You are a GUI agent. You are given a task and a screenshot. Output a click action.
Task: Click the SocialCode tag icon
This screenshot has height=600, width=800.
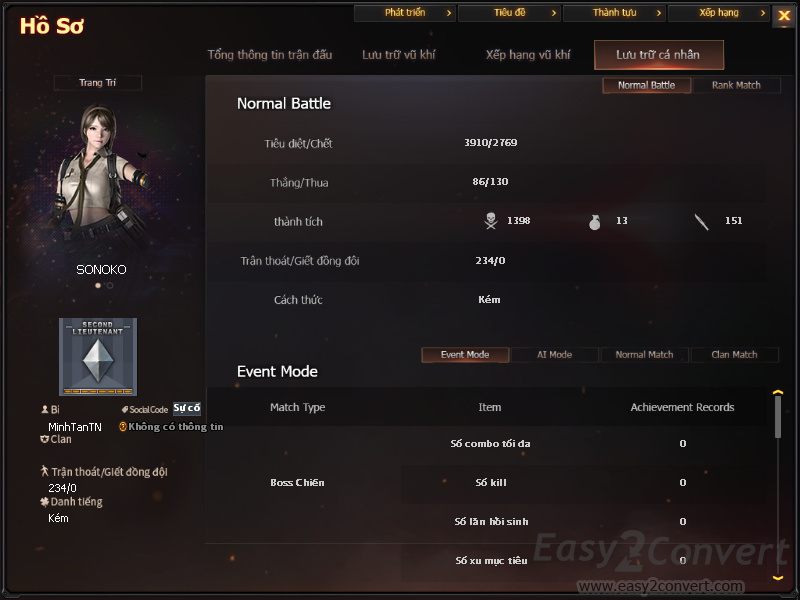pos(124,409)
